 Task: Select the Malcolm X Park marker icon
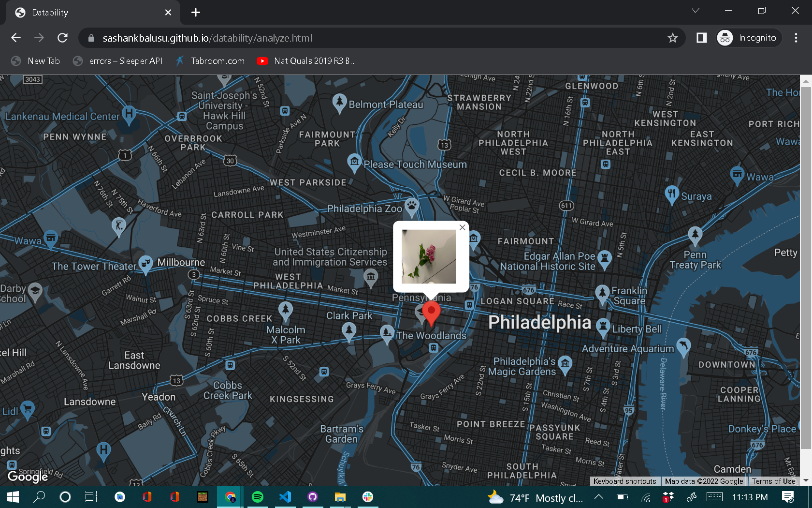[286, 311]
